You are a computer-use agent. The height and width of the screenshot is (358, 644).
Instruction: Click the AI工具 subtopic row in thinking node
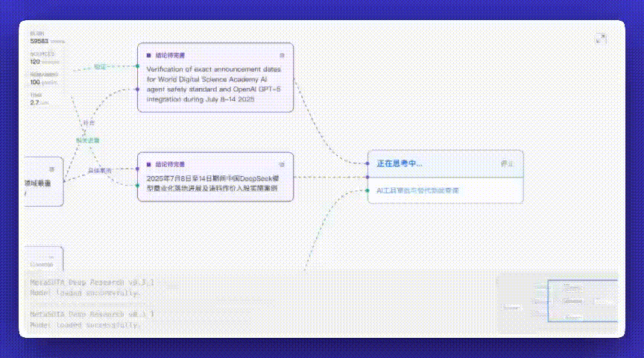click(446, 191)
